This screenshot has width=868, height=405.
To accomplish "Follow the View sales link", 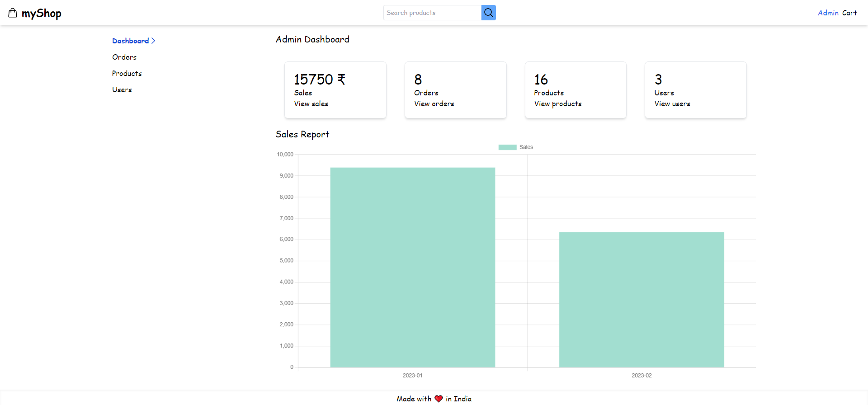I will (311, 104).
